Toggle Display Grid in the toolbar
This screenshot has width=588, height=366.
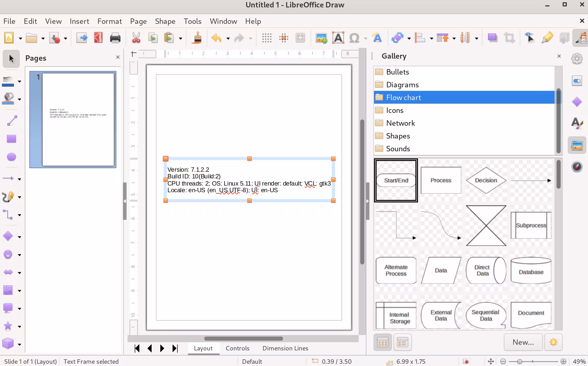tap(267, 38)
